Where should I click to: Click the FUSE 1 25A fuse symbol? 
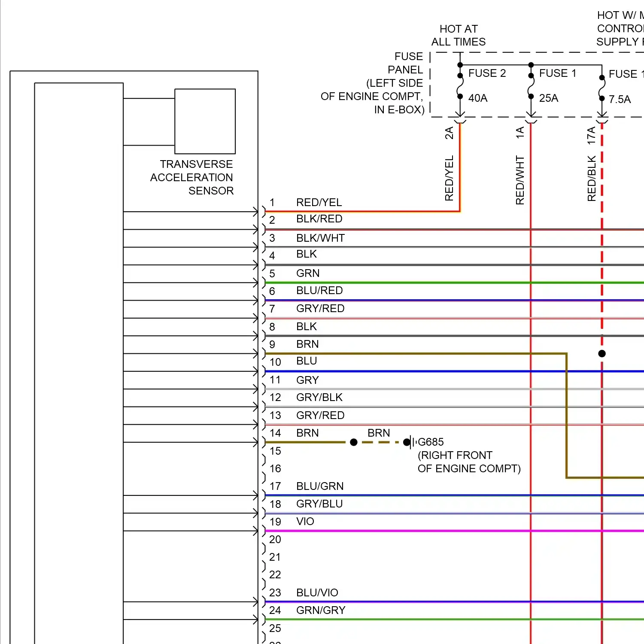tap(531, 86)
